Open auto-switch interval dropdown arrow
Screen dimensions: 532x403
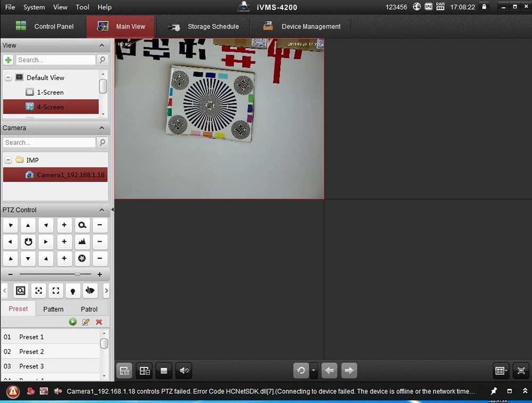(x=313, y=371)
